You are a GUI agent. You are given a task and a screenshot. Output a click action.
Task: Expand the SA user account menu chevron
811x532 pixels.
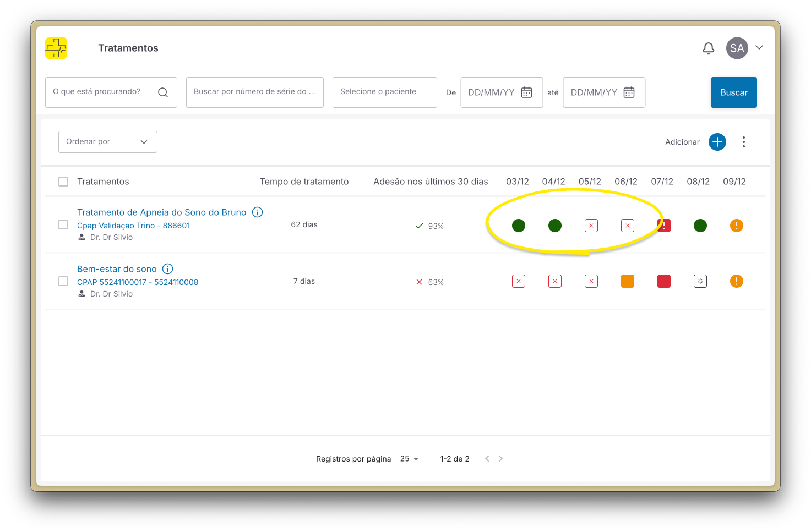click(x=759, y=48)
